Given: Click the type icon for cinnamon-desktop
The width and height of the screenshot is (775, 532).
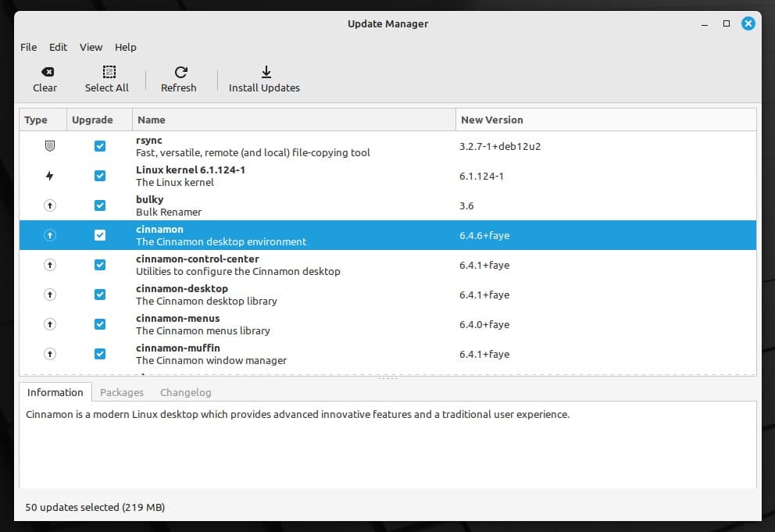Looking at the screenshot, I should (x=50, y=295).
